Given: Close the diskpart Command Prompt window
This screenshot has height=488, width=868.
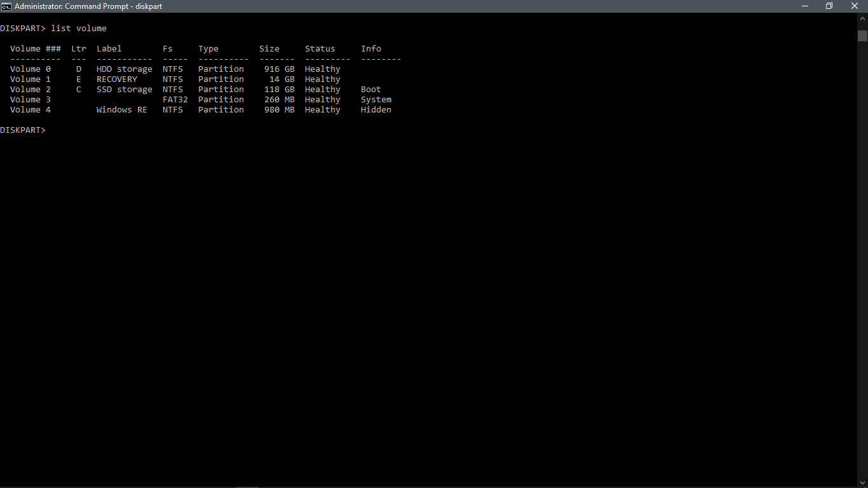Looking at the screenshot, I should point(855,6).
